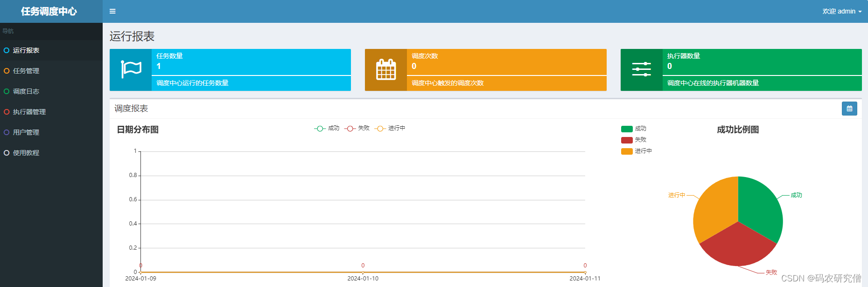Image resolution: width=868 pixels, height=287 pixels.
Task: Click the sliders icon on 执行器数量 card
Action: click(x=642, y=69)
